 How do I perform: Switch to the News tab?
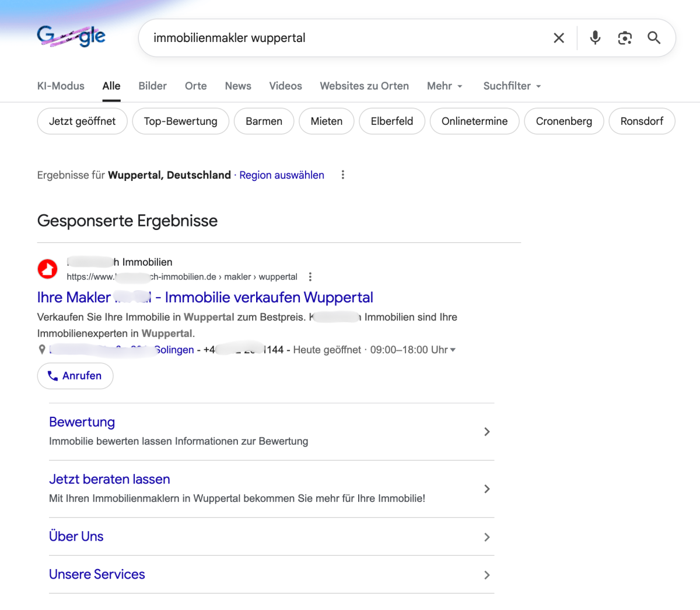pos(238,86)
